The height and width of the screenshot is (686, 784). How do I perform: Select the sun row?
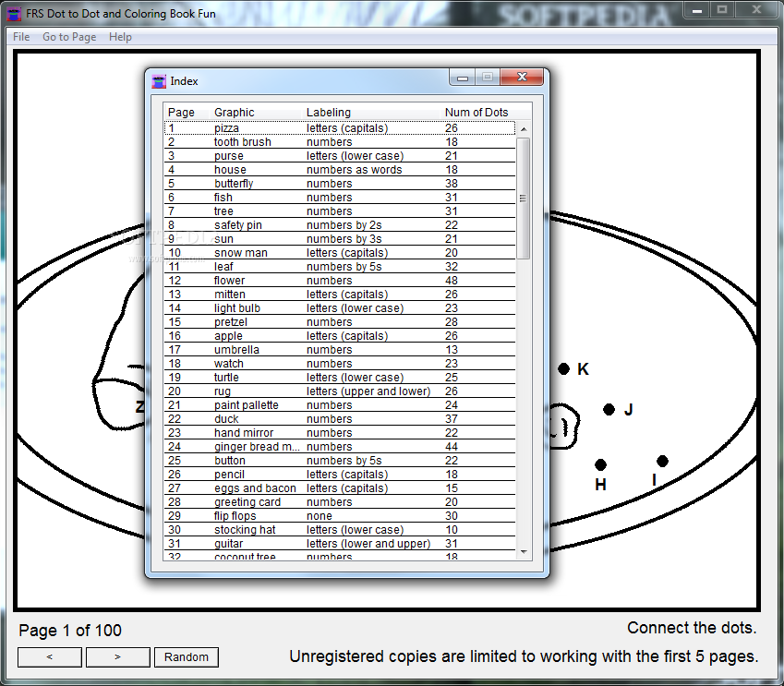click(340, 239)
